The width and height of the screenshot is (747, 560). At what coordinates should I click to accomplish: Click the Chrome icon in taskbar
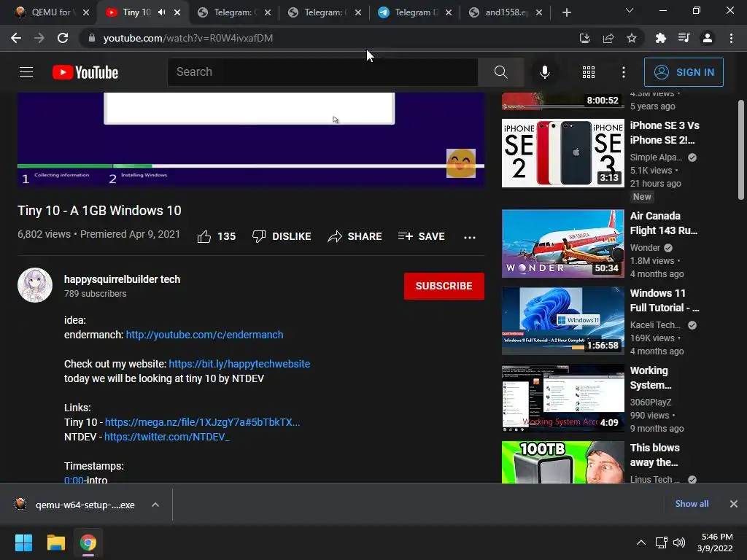[88, 542]
